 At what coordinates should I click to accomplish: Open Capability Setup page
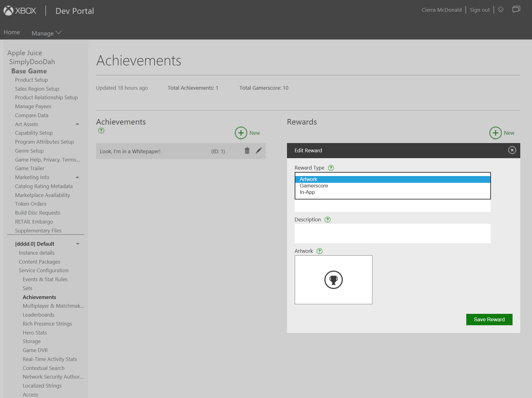click(34, 133)
